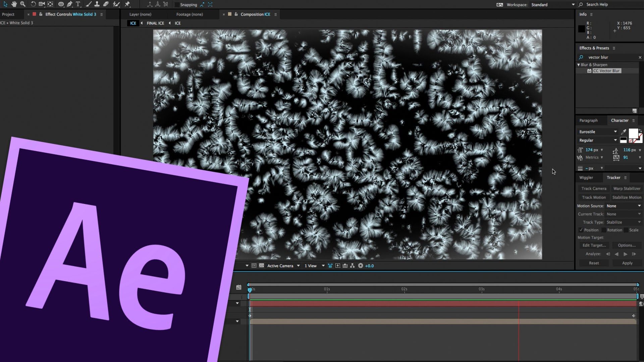The height and width of the screenshot is (362, 644).
Task: Select the Rotation tool
Action: (x=33, y=4)
